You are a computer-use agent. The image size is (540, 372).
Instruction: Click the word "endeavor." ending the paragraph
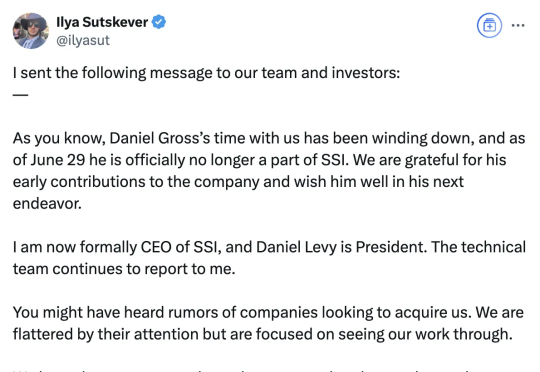click(47, 204)
